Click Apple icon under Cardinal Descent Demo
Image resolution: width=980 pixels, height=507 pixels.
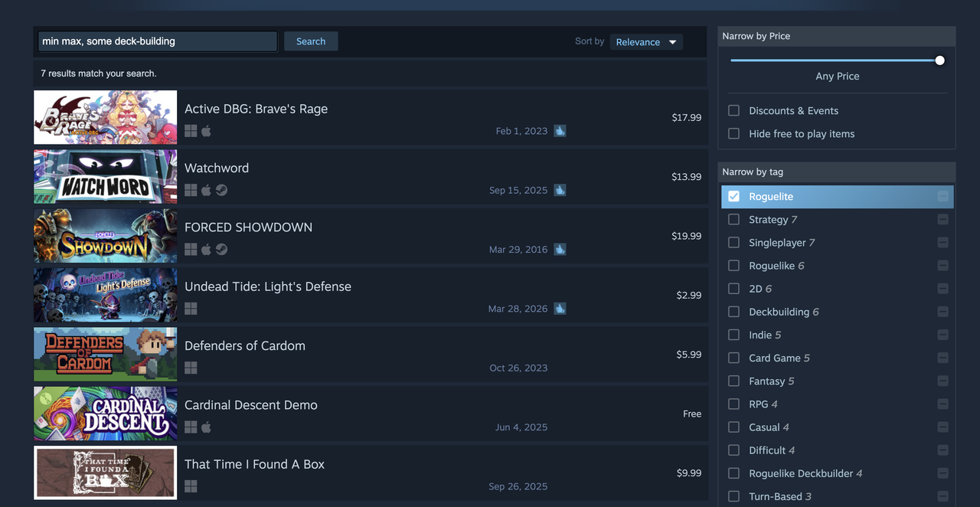click(x=206, y=427)
